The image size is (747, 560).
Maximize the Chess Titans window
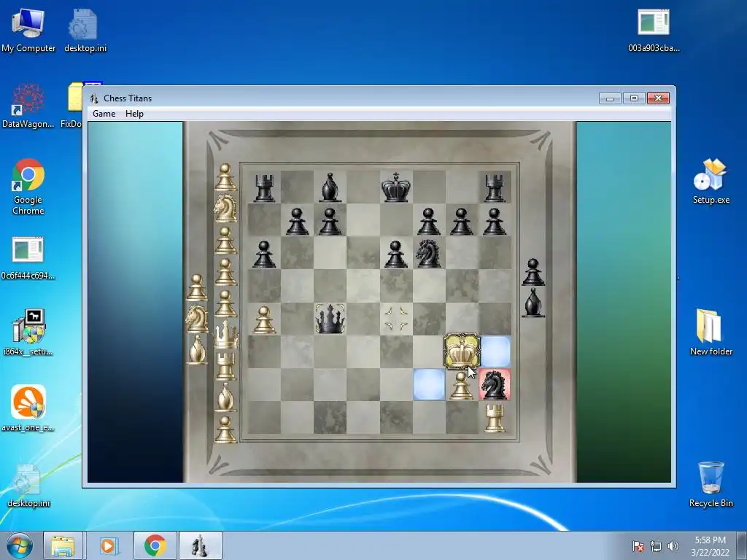634,98
